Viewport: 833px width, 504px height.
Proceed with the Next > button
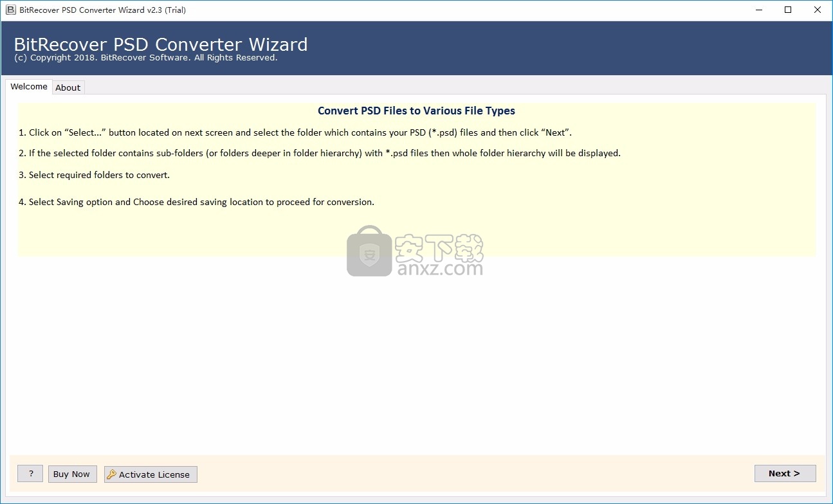[x=785, y=473]
